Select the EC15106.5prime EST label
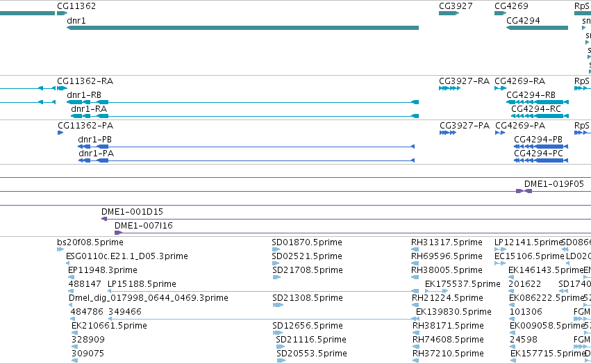The width and height of the screenshot is (591, 364). pos(530,256)
